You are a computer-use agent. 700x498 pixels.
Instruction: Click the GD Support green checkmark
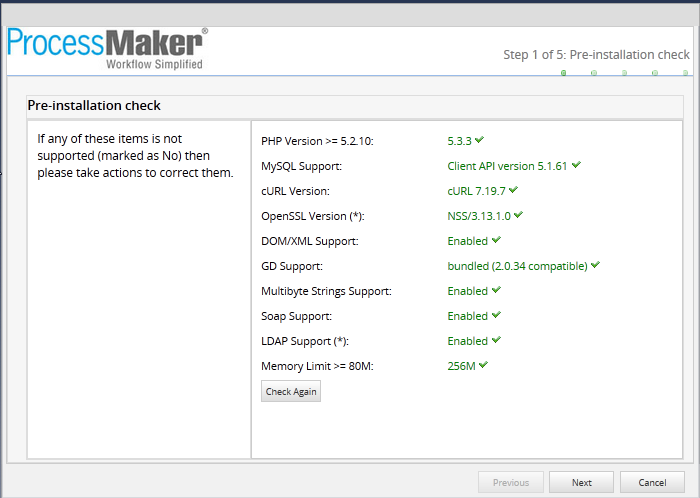tap(596, 265)
